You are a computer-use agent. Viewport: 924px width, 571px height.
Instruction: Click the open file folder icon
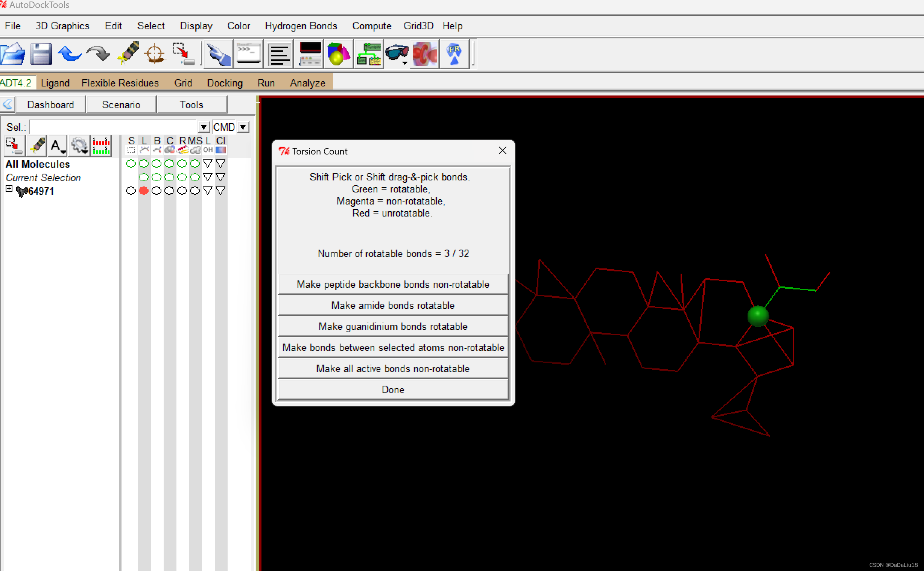coord(13,54)
